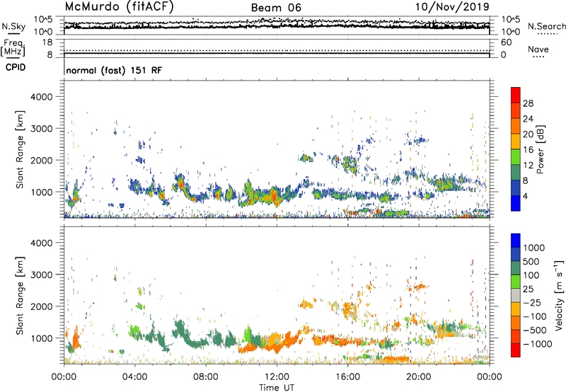Click the "N.Search" legend label

[546, 26]
